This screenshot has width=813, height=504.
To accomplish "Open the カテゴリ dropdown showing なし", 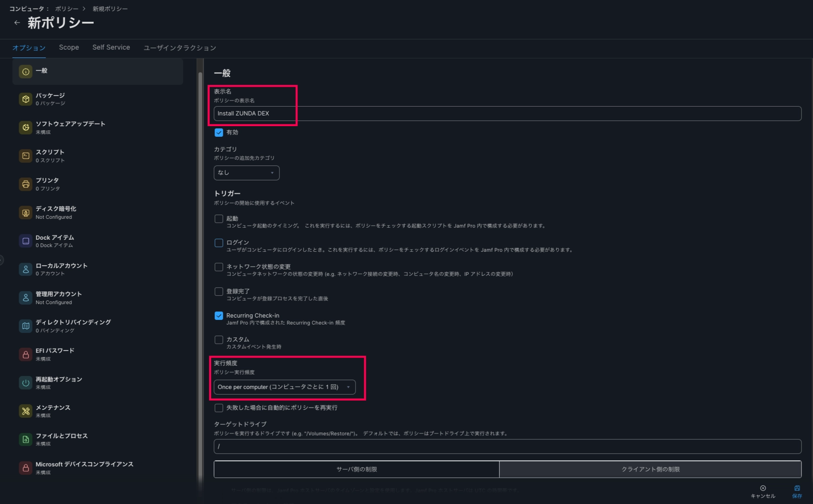I will (246, 173).
